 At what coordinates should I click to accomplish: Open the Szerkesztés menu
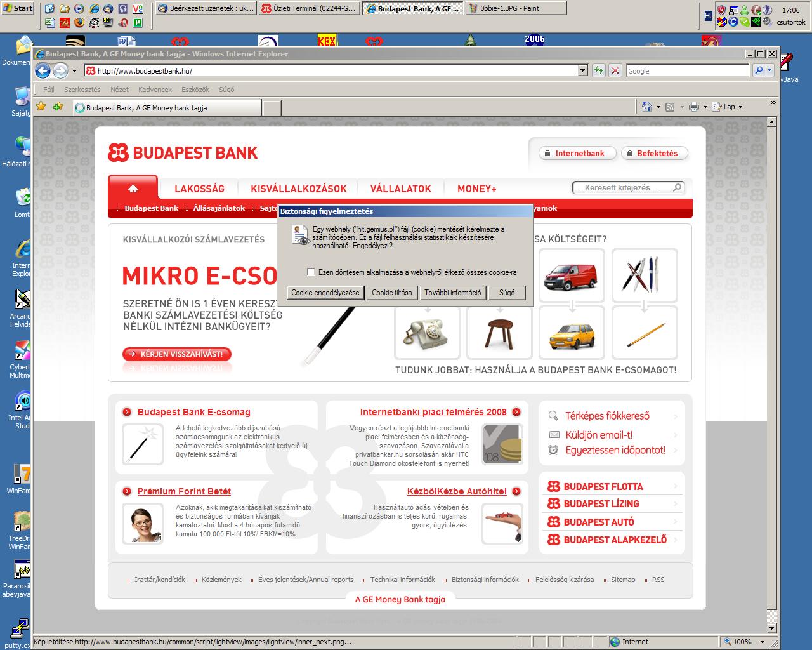(x=82, y=90)
